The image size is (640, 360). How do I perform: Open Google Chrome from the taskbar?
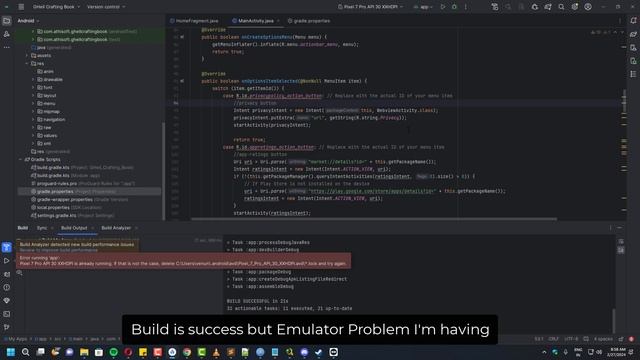pos(187,352)
